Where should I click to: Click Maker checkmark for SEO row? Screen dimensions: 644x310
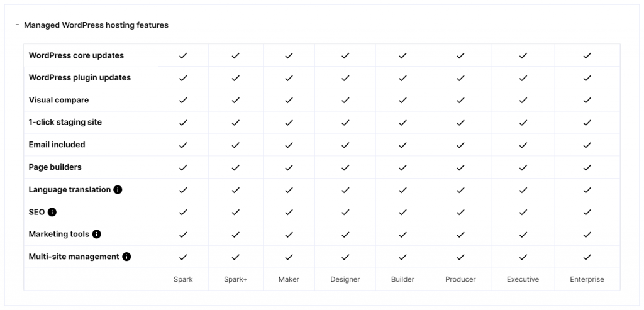pyautogui.click(x=289, y=213)
